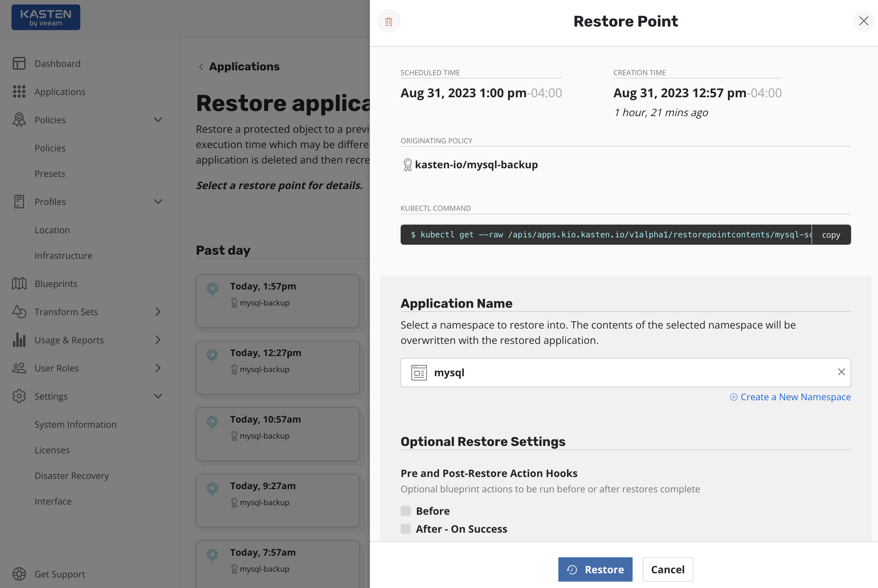The image size is (878, 588).
Task: Open Disaster Recovery settings page
Action: coord(72,475)
